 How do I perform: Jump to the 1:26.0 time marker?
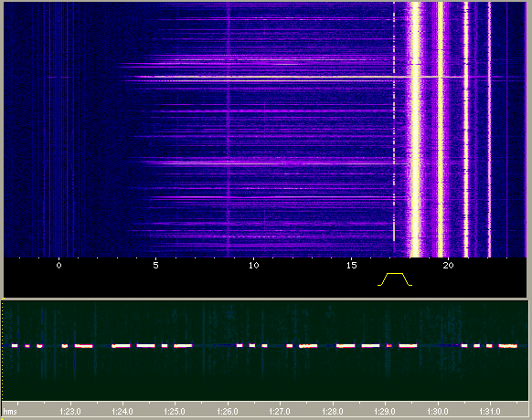(228, 412)
